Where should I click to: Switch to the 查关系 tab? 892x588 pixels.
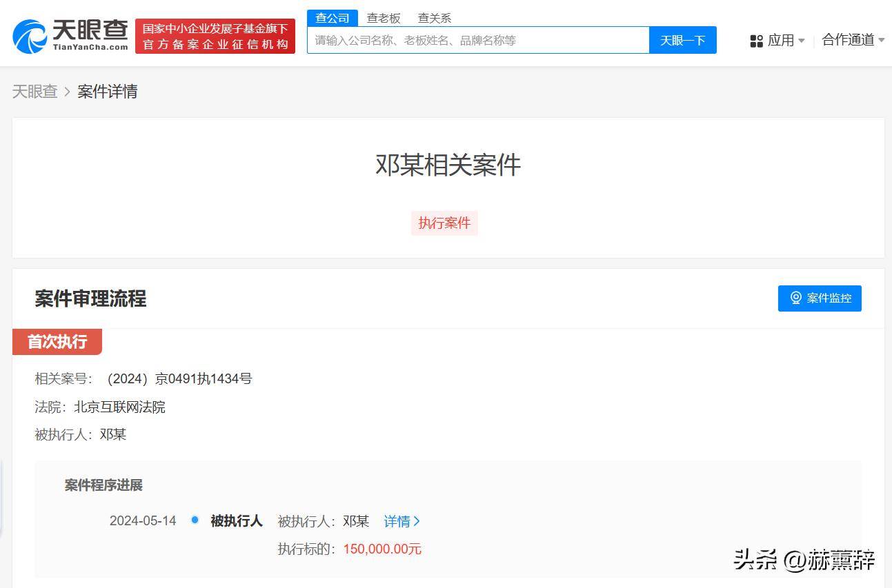(x=435, y=18)
